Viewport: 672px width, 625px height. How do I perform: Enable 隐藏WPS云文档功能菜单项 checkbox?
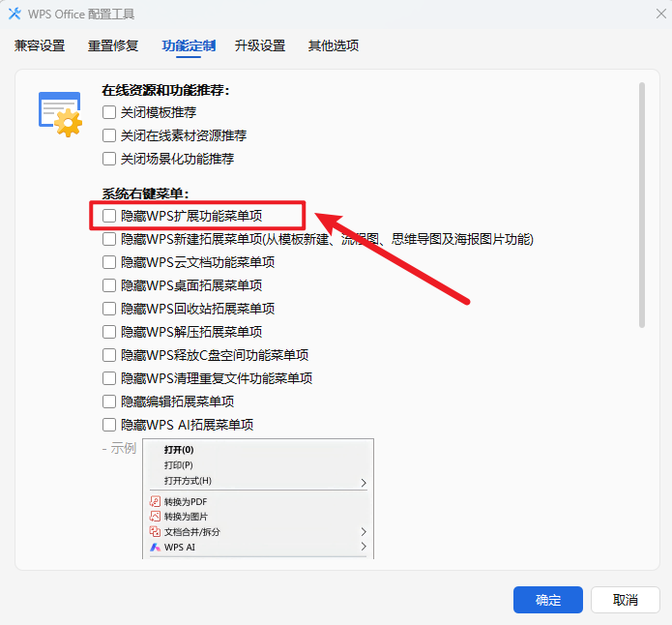tap(109, 262)
